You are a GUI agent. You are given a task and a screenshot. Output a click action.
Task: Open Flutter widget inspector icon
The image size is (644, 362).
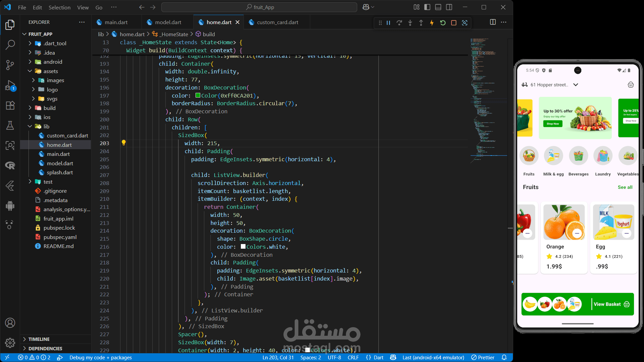point(465,23)
